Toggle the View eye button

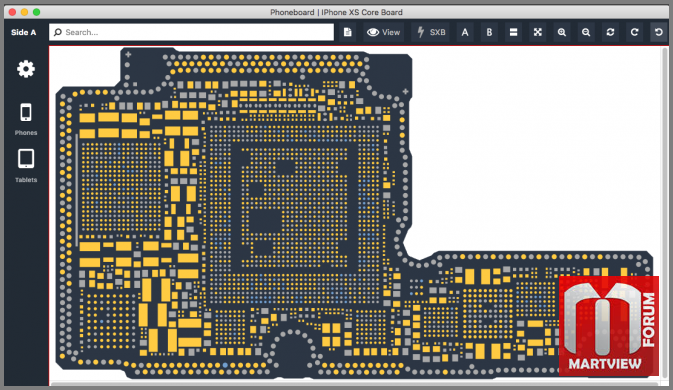click(384, 32)
